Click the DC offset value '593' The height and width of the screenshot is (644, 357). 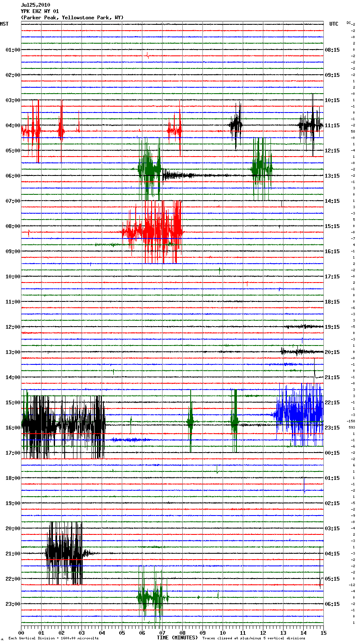coord(352,427)
